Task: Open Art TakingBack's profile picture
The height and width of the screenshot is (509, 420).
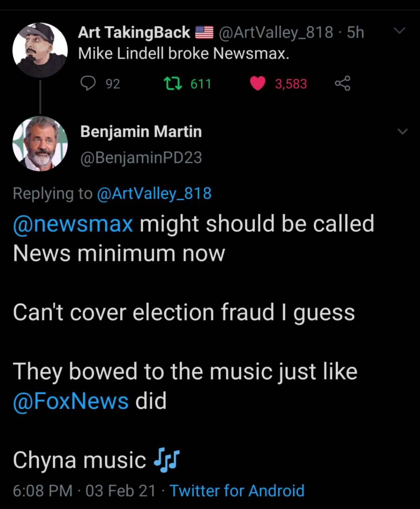Action: pos(40,50)
